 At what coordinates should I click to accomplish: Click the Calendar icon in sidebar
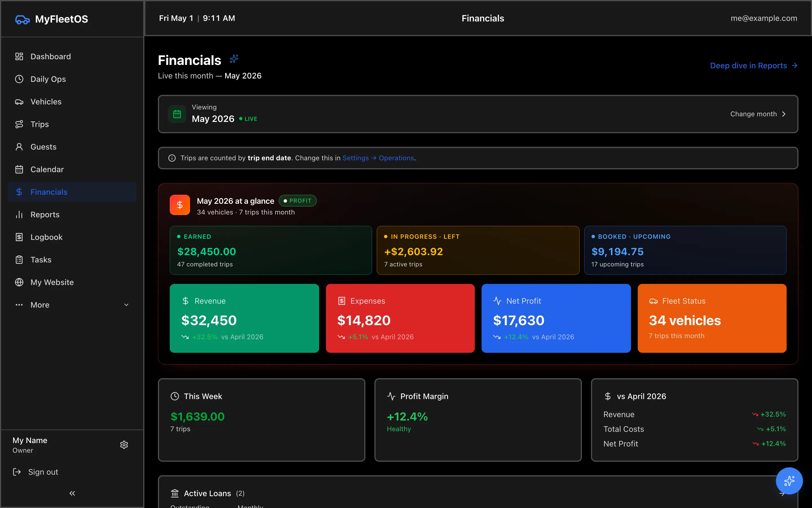click(19, 169)
